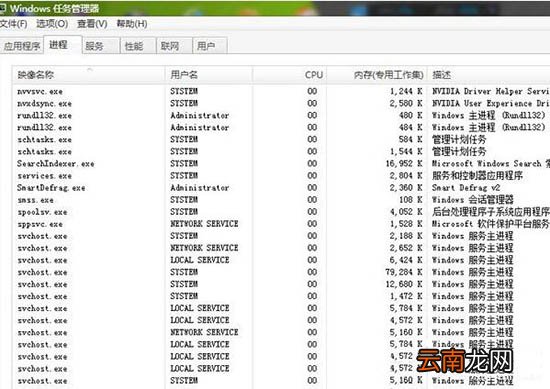Click the NVIDIA User Experience description cell

pyautogui.click(x=491, y=103)
